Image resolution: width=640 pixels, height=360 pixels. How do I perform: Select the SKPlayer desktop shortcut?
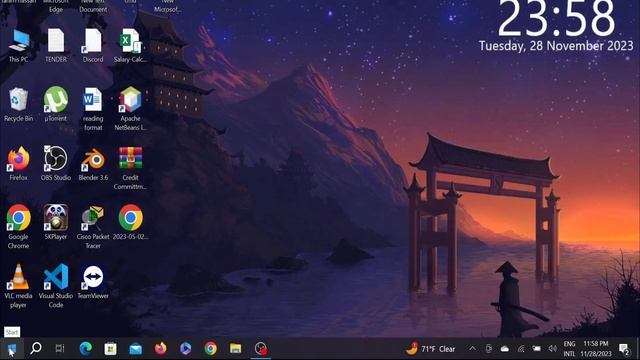[56, 223]
